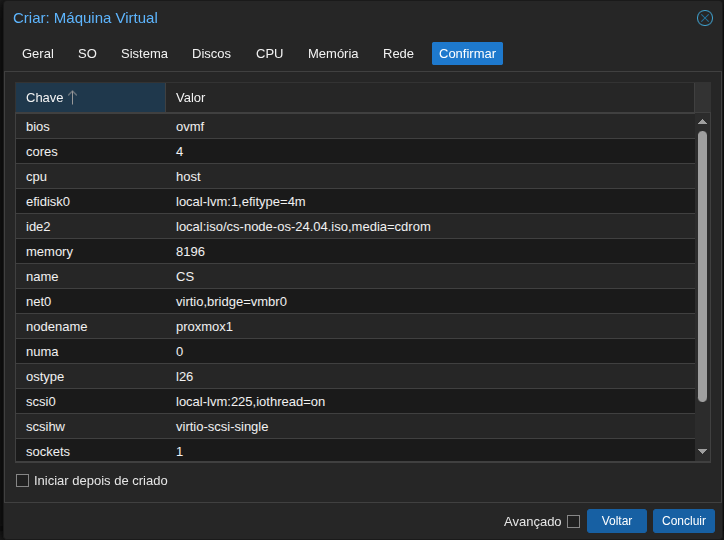
Task: Select the Confirmar tab
Action: [x=467, y=54]
